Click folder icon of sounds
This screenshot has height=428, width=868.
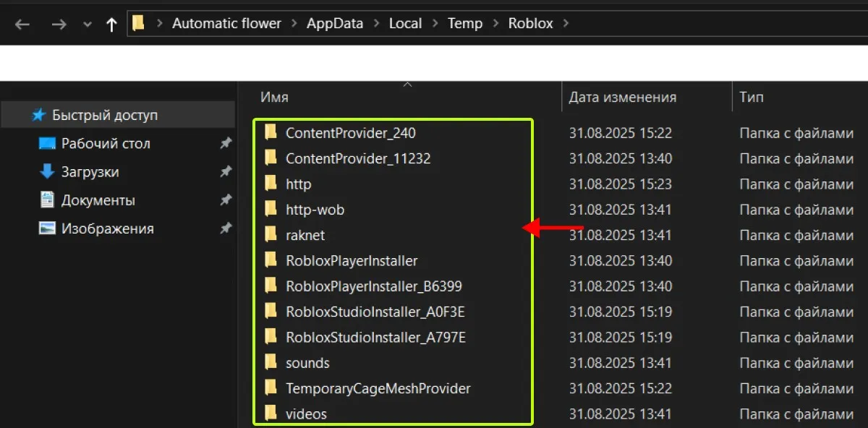click(x=271, y=362)
